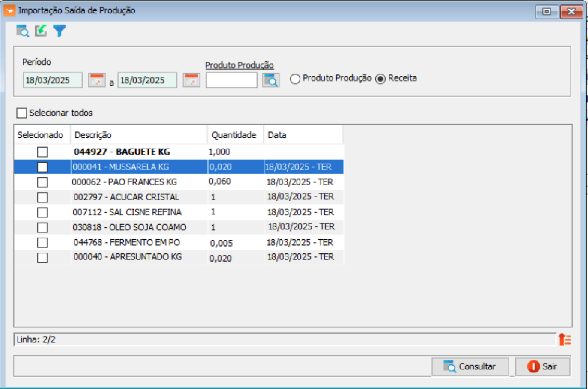The width and height of the screenshot is (588, 389).
Task: Open calendar picker for period end date
Action: [x=191, y=80]
